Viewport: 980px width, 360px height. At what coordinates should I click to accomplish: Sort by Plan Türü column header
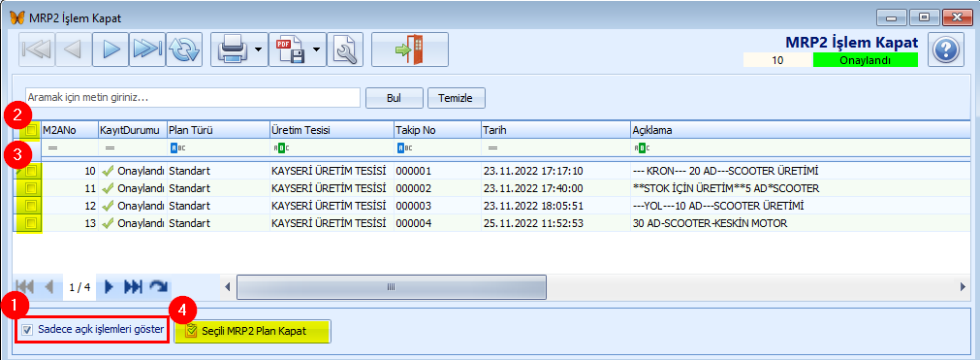(218, 130)
